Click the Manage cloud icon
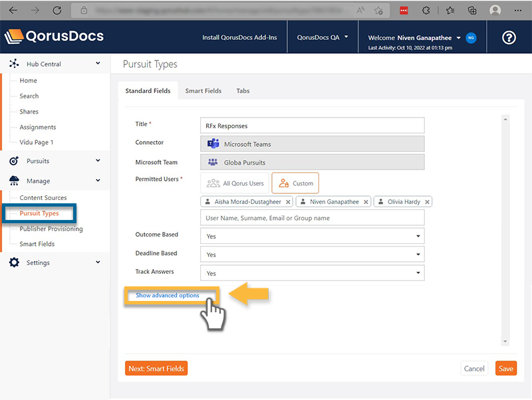The width and height of the screenshot is (532, 400). [14, 181]
